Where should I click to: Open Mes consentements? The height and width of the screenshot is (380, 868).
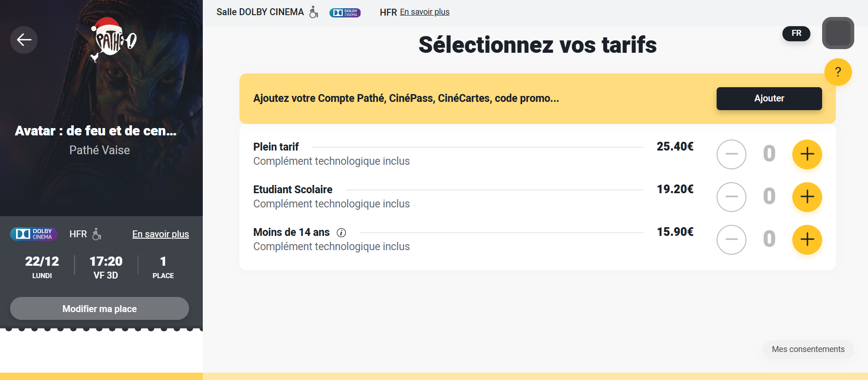tap(808, 349)
